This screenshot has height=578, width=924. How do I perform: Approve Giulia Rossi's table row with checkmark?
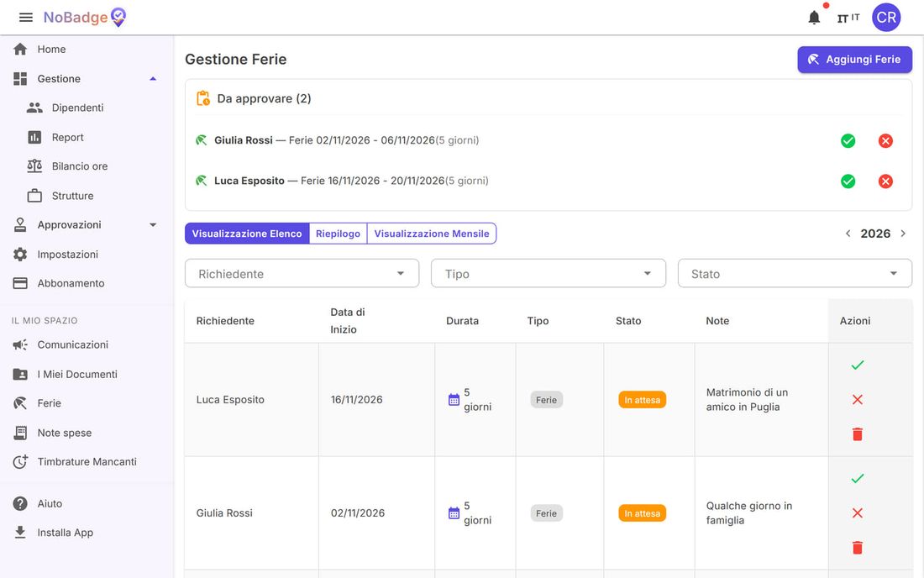[x=858, y=478]
